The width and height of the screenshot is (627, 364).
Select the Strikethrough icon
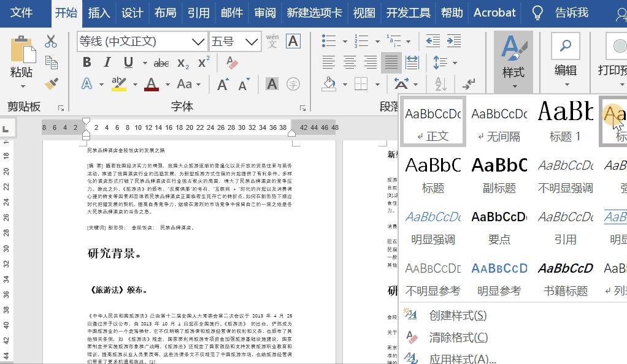point(161,62)
